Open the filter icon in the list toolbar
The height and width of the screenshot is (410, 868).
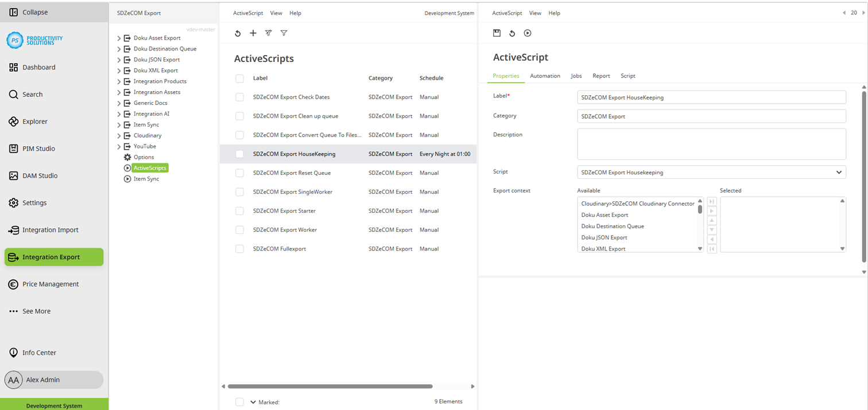point(284,33)
